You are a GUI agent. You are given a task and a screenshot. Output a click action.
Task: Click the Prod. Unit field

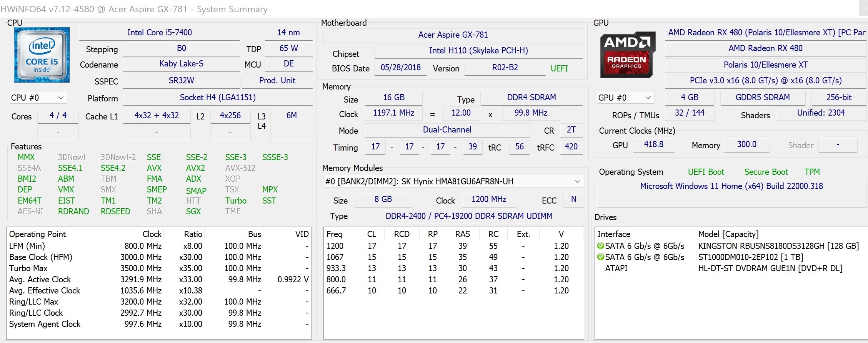coord(277,81)
